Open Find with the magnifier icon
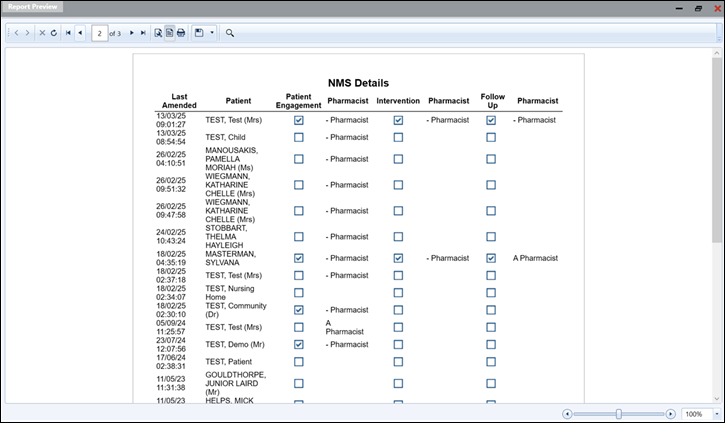Screen dimensions: 725x423 click(x=230, y=33)
